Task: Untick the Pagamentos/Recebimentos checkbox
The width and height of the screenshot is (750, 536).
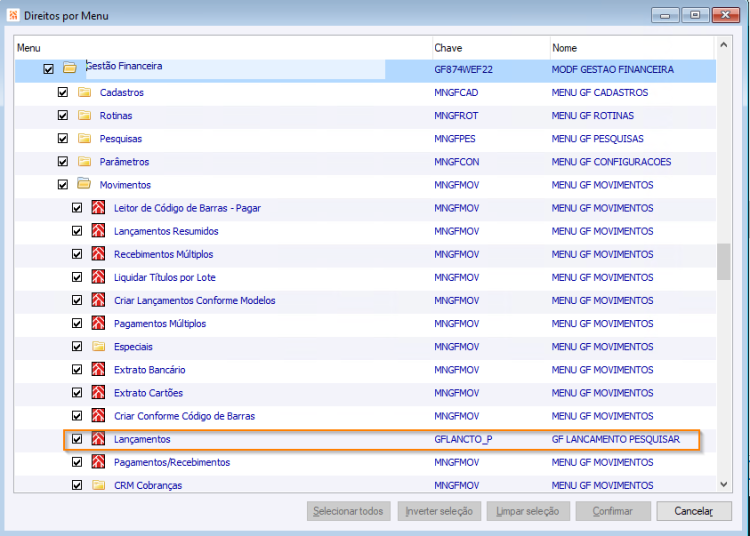Action: 77,462
